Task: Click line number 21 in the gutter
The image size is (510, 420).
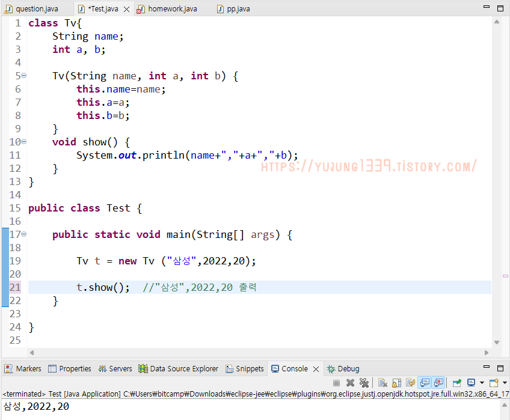Action: pos(15,287)
